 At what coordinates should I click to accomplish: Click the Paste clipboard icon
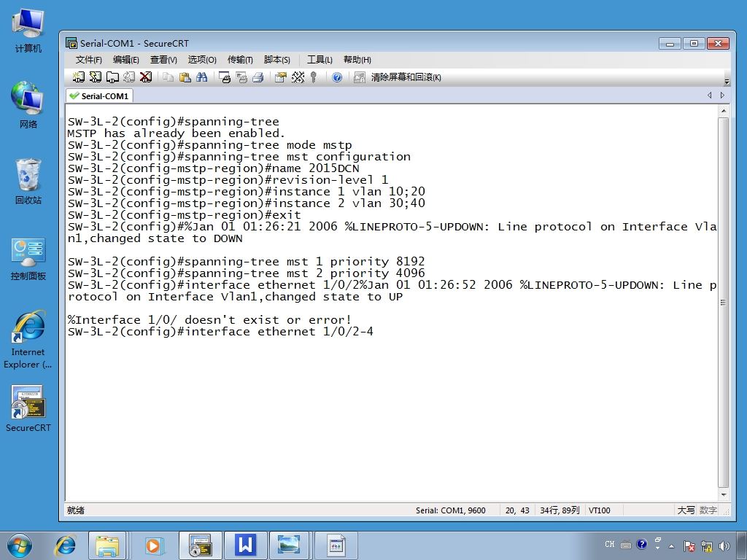tap(185, 77)
